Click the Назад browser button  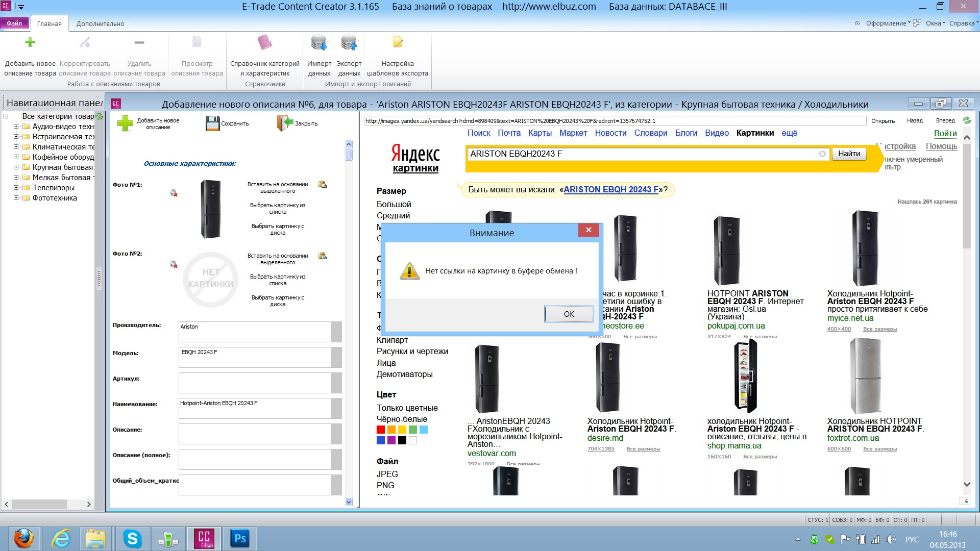tap(915, 121)
